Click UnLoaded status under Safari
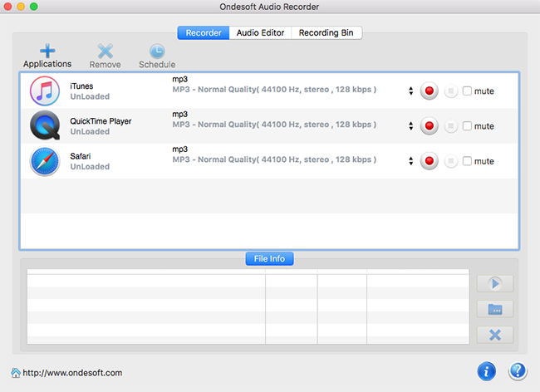The height and width of the screenshot is (392, 540). click(90, 167)
